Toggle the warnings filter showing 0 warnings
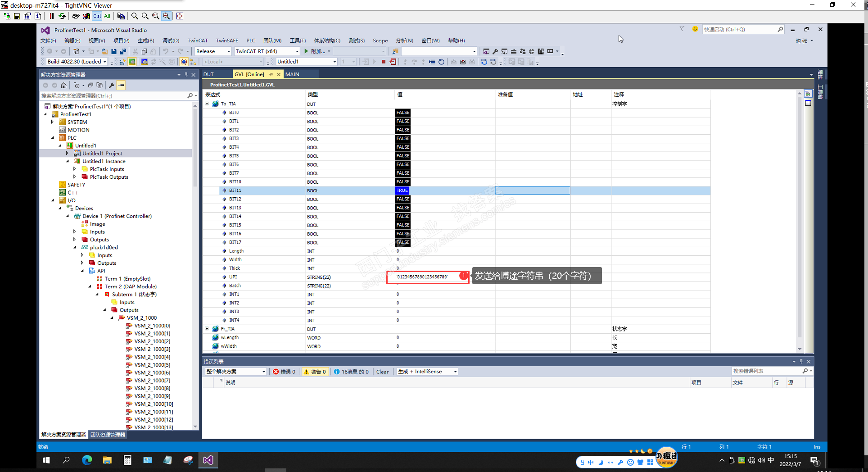 pyautogui.click(x=315, y=372)
